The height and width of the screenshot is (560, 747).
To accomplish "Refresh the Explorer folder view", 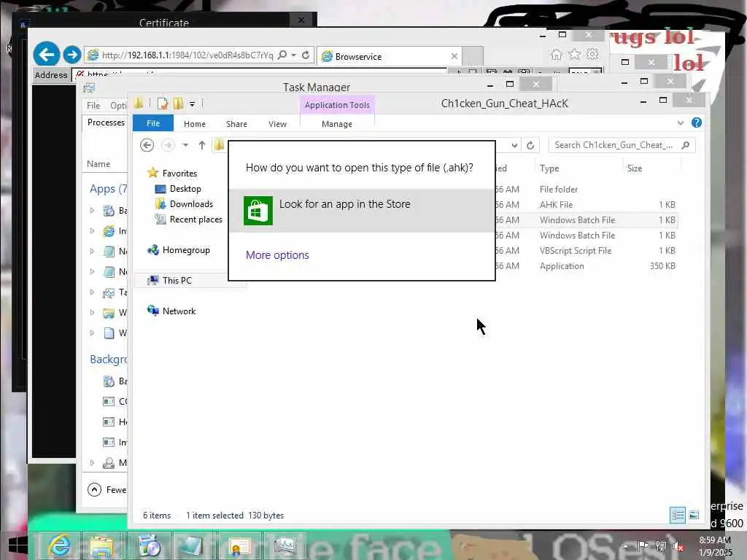I will coord(530,145).
